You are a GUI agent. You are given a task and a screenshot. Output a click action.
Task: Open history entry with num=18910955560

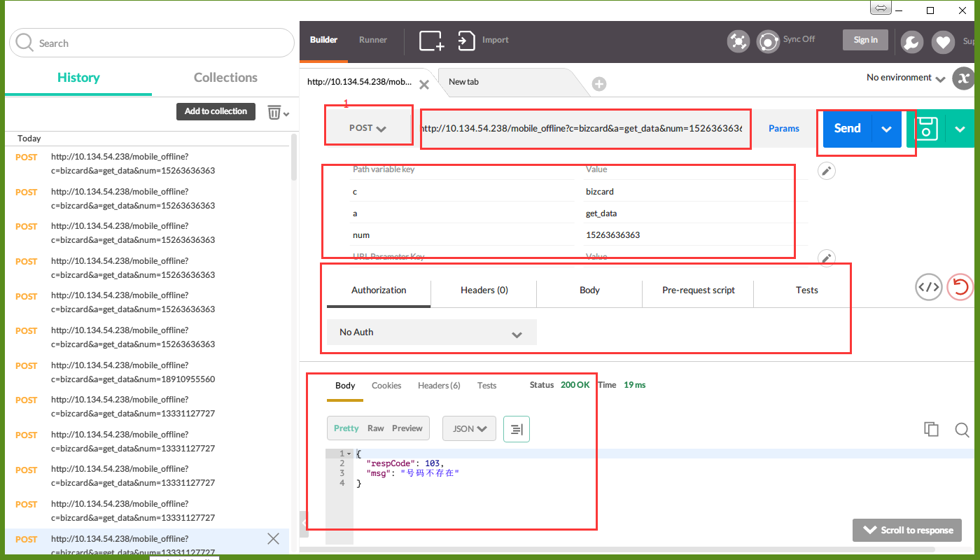click(147, 372)
